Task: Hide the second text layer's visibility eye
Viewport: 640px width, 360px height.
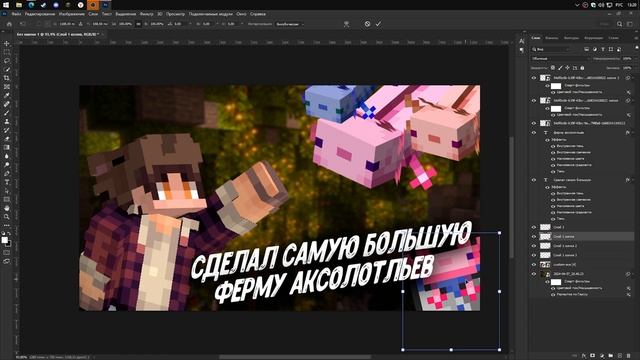Action: click(x=534, y=180)
